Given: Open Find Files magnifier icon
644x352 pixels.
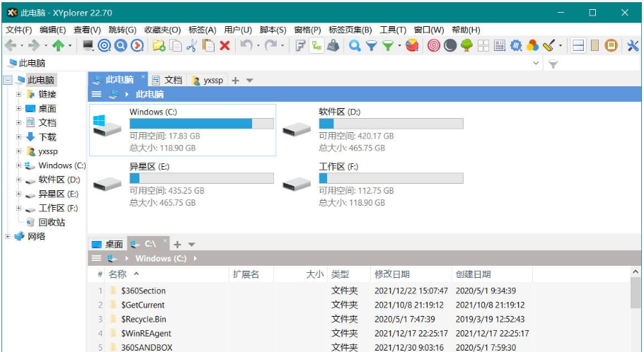Looking at the screenshot, I should click(x=355, y=45).
